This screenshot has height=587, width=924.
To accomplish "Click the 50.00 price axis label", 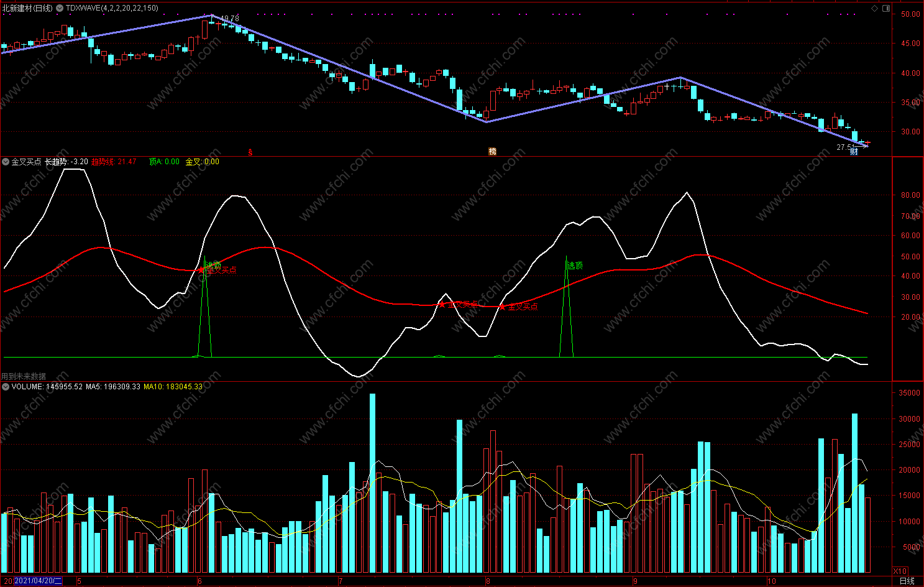I will [910, 14].
